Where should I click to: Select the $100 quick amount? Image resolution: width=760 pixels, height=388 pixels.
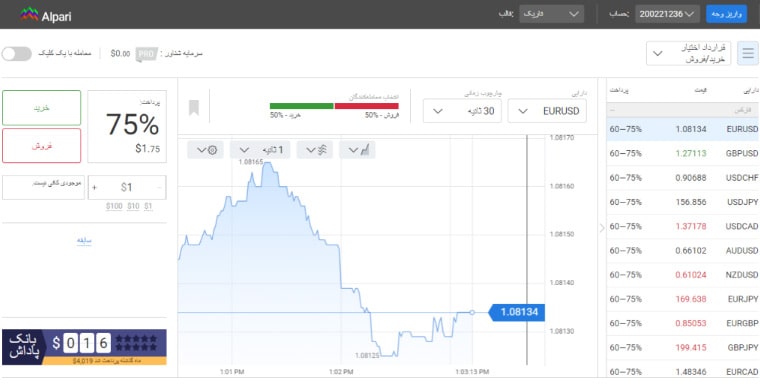point(114,207)
